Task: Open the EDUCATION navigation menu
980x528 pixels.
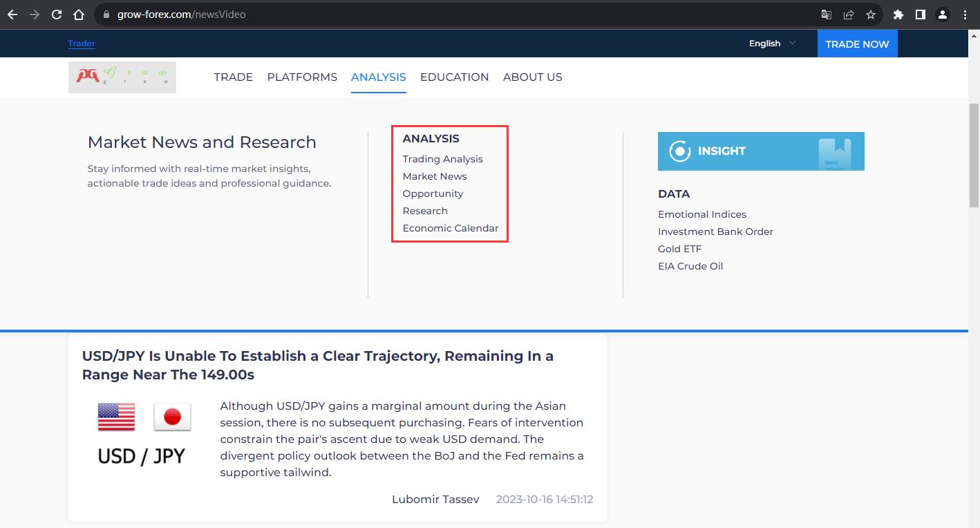Action: pyautogui.click(x=455, y=77)
